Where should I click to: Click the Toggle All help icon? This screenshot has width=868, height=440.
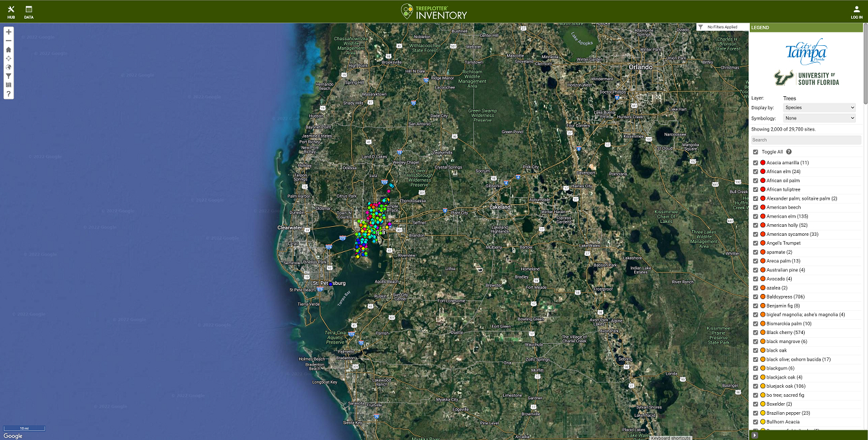789,152
